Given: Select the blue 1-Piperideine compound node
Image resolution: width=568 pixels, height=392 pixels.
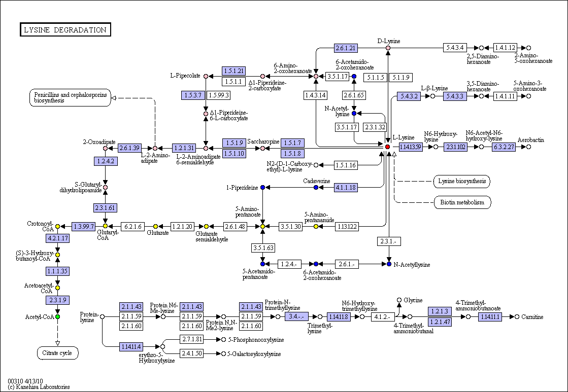Looking at the screenshot, I should tap(262, 188).
